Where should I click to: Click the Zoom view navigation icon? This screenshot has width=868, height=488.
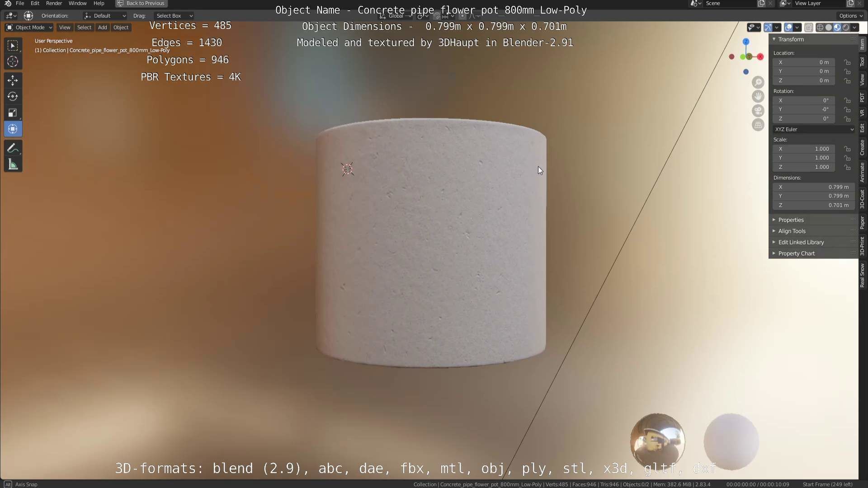point(758,82)
